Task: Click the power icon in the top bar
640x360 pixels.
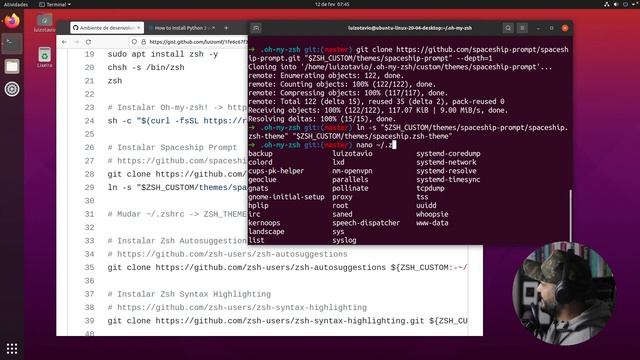Action: [625, 4]
